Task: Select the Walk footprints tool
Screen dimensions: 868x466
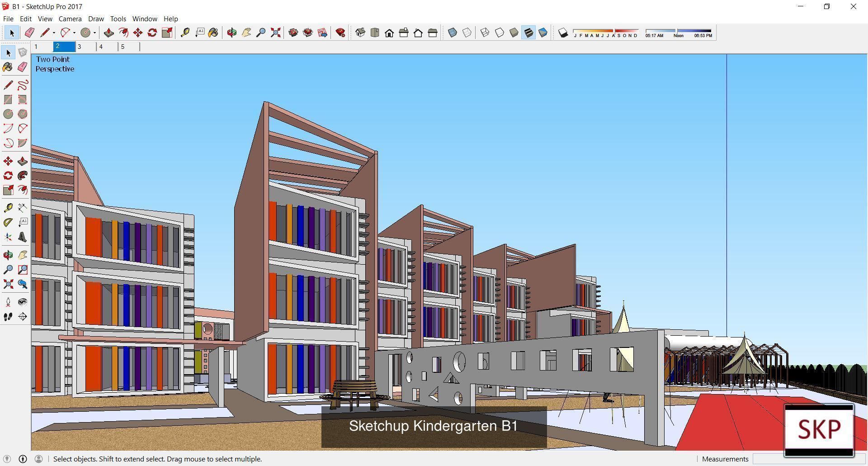Action: coord(8,316)
